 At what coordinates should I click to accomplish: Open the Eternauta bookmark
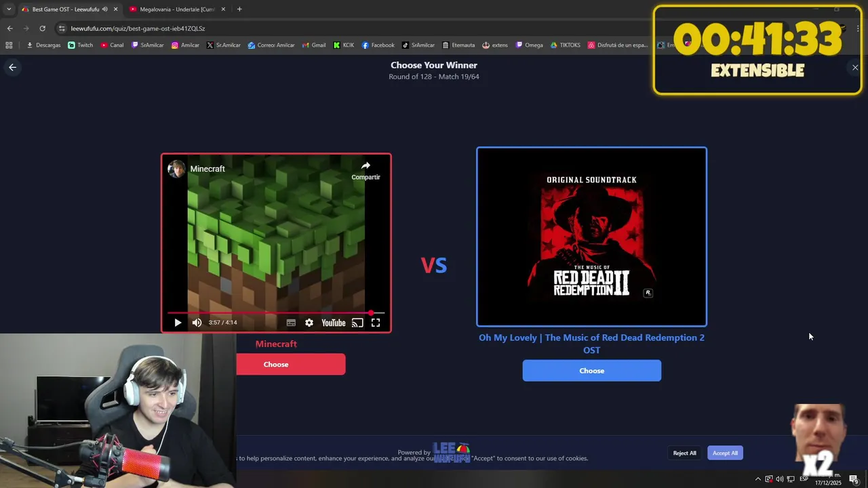(x=458, y=45)
